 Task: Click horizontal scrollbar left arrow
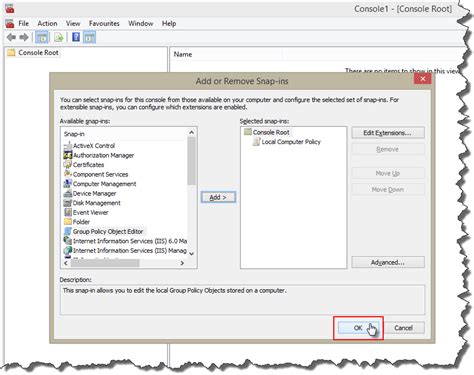pos(66,263)
